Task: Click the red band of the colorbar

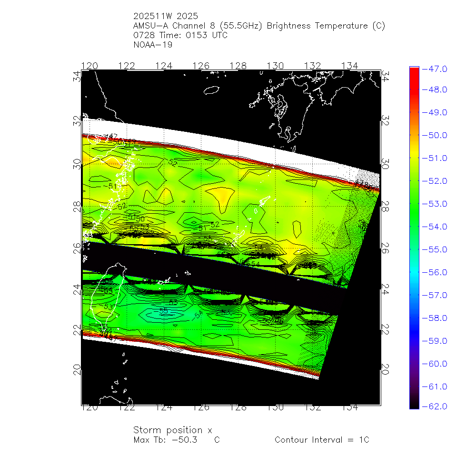Action: tap(414, 80)
